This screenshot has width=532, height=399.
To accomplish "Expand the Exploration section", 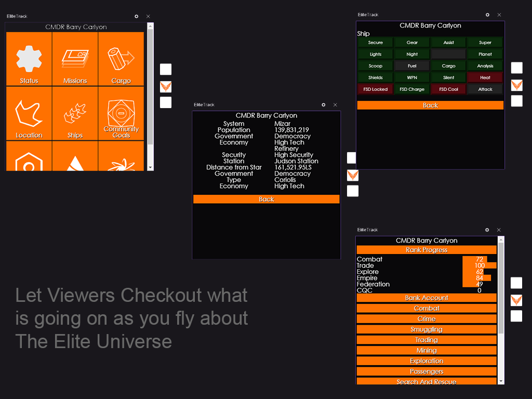I will point(427,361).
